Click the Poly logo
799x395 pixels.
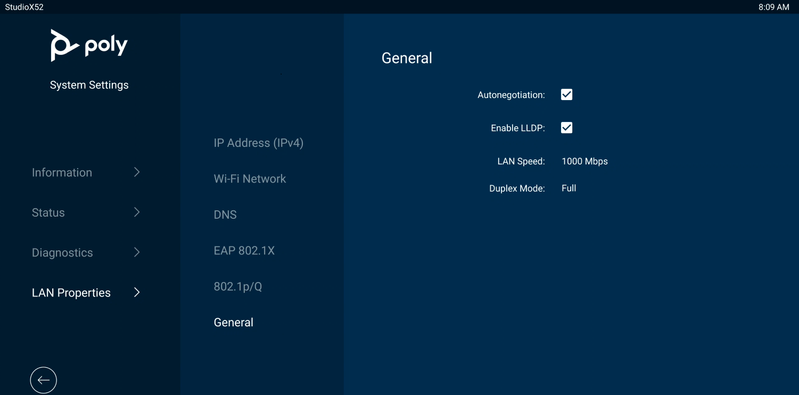[89, 45]
